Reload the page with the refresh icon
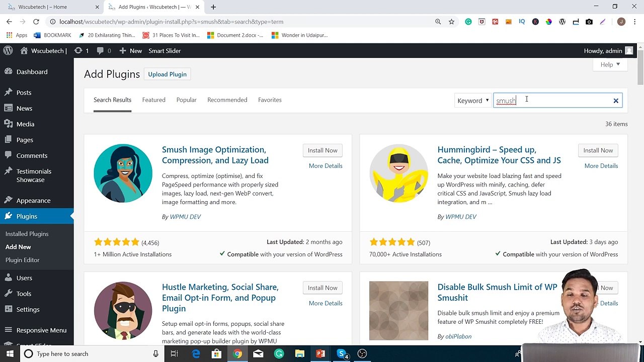This screenshot has width=644, height=362. click(x=36, y=22)
